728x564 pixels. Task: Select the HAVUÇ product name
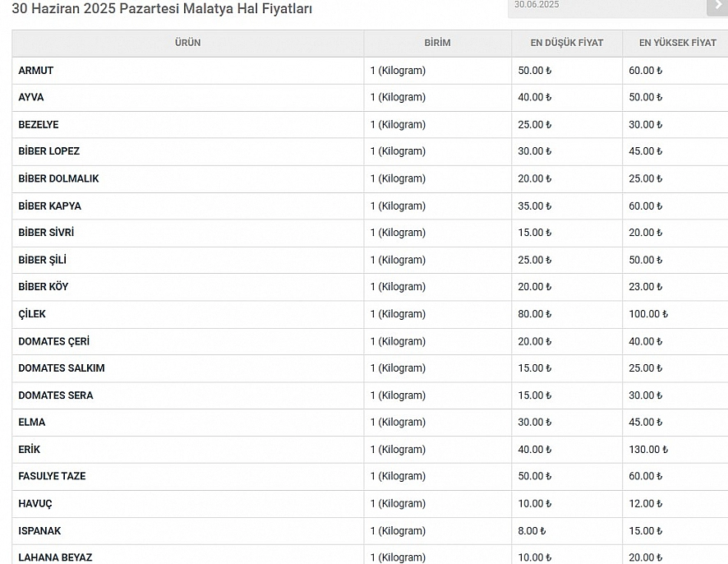[x=35, y=504]
